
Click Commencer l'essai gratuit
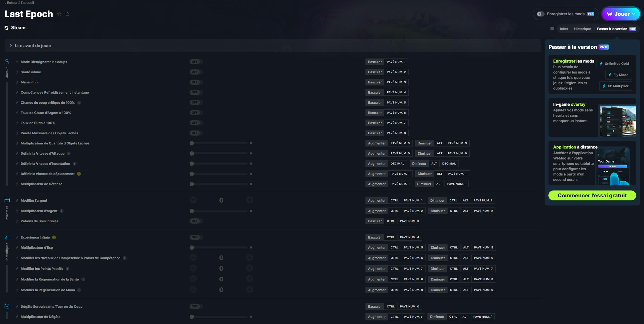(x=592, y=195)
